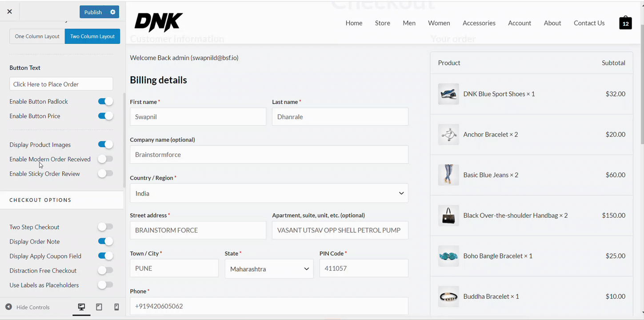Click the Subtotal column header
Image resolution: width=644 pixels, height=320 pixels.
pos(613,63)
